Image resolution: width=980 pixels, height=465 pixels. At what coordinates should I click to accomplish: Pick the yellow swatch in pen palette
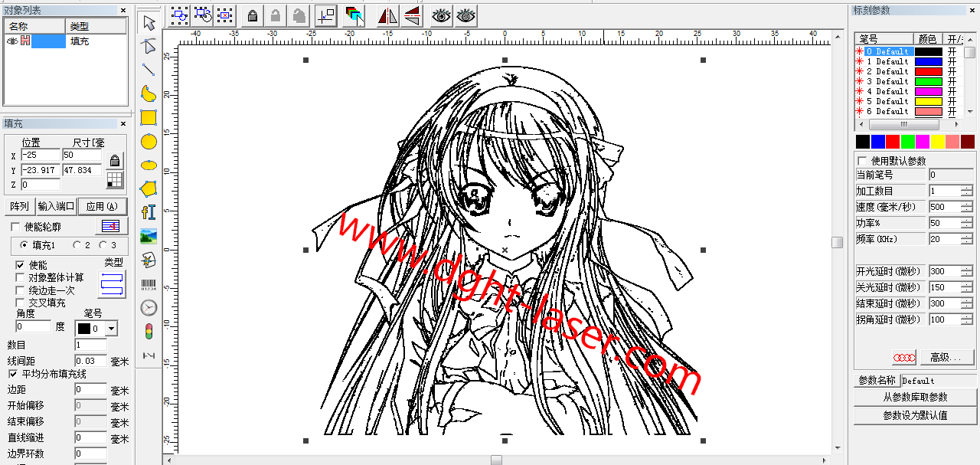pos(938,142)
